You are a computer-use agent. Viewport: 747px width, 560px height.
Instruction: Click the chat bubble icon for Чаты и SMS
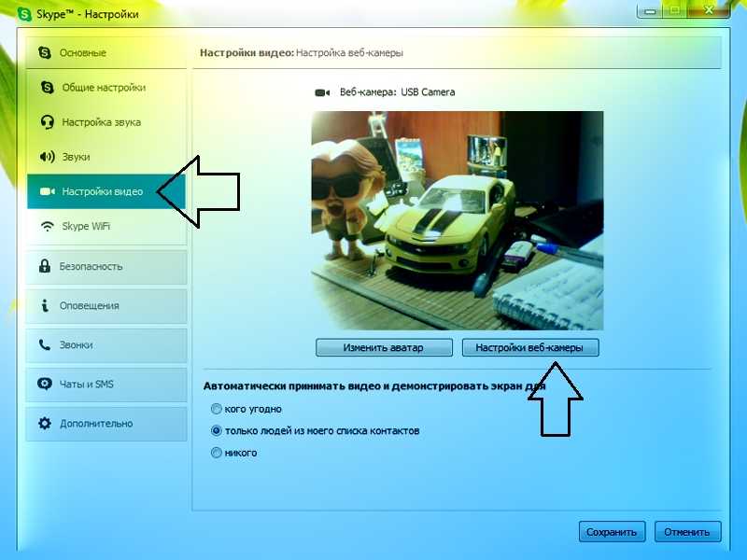(44, 384)
